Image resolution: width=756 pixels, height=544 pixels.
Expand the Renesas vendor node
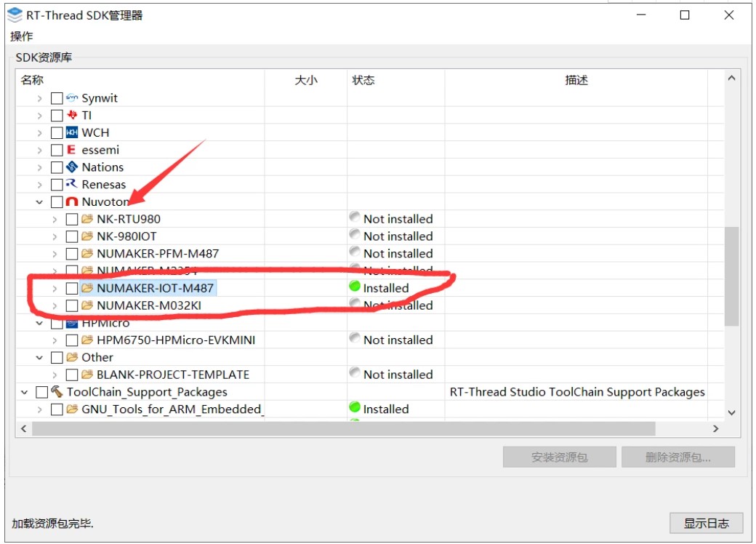click(39, 185)
